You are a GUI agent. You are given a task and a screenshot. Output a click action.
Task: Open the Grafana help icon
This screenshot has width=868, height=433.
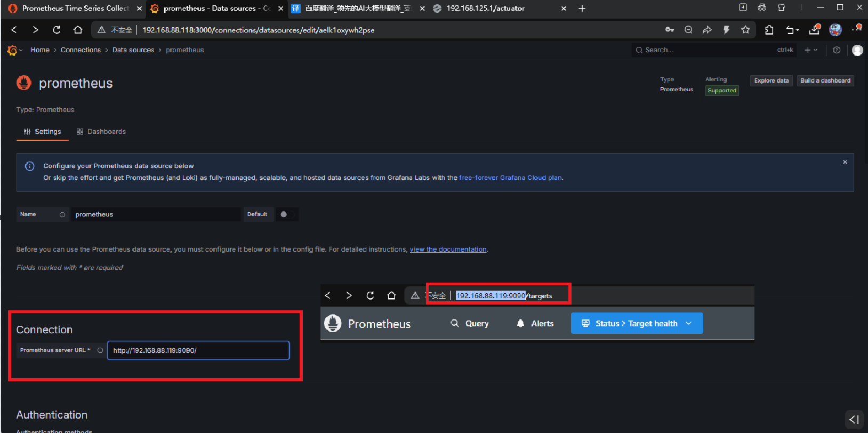[837, 50]
